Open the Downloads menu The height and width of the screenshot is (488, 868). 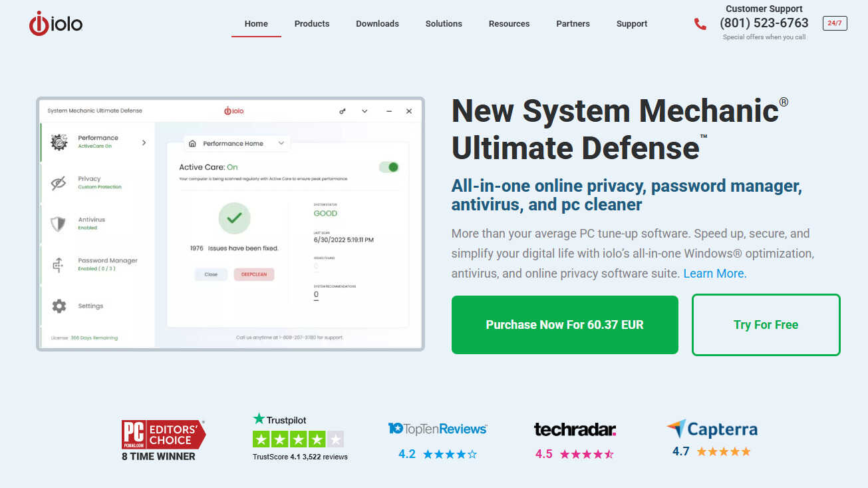[x=377, y=23]
